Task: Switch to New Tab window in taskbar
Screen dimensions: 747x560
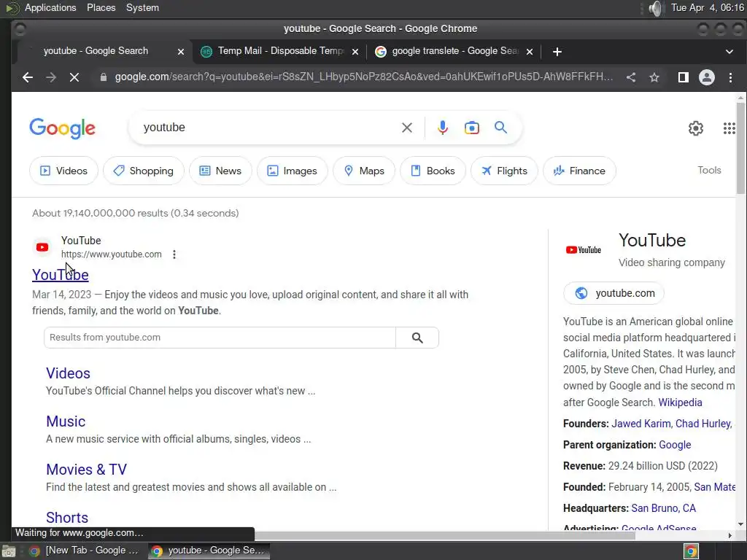Action: coord(84,551)
